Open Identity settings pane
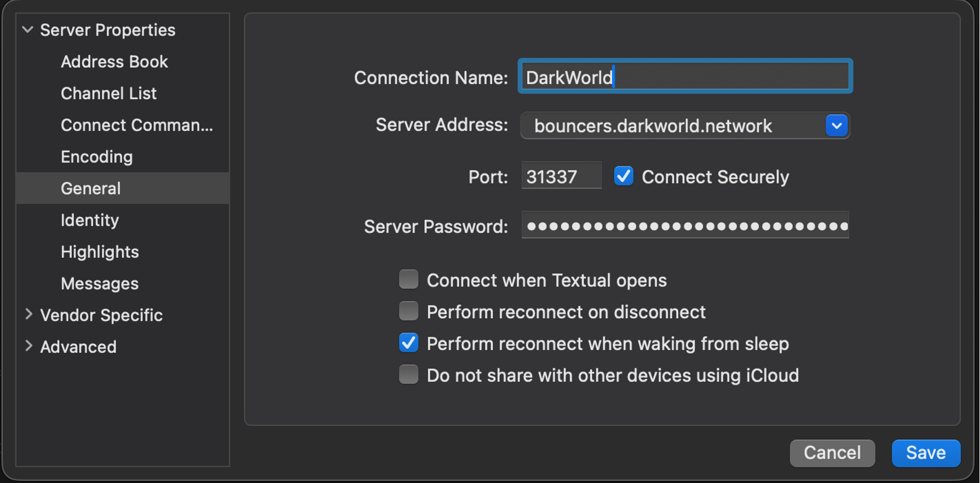The image size is (980, 483). (x=90, y=220)
